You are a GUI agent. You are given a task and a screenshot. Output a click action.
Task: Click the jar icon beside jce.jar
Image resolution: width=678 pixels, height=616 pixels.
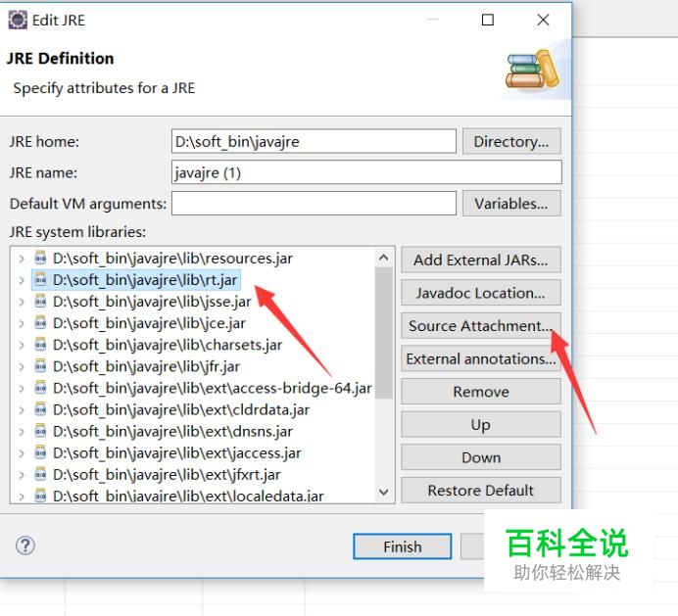[x=40, y=322]
